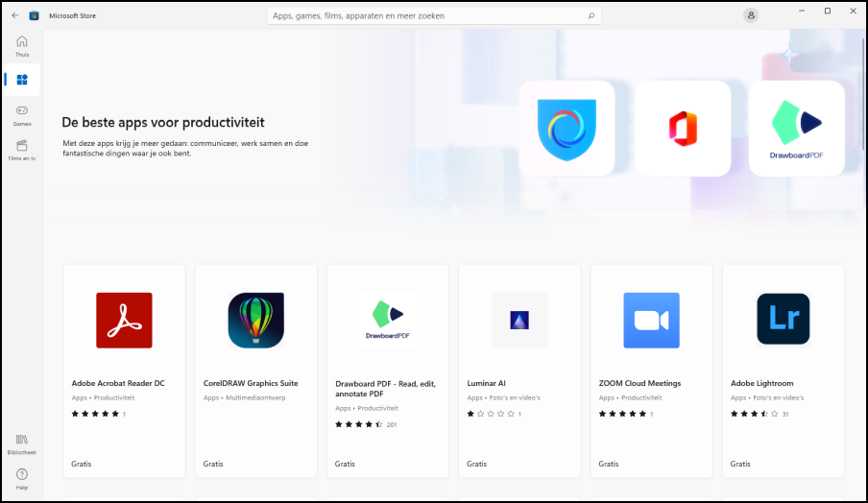Open the Films en tv section
868x503 pixels.
click(x=21, y=150)
